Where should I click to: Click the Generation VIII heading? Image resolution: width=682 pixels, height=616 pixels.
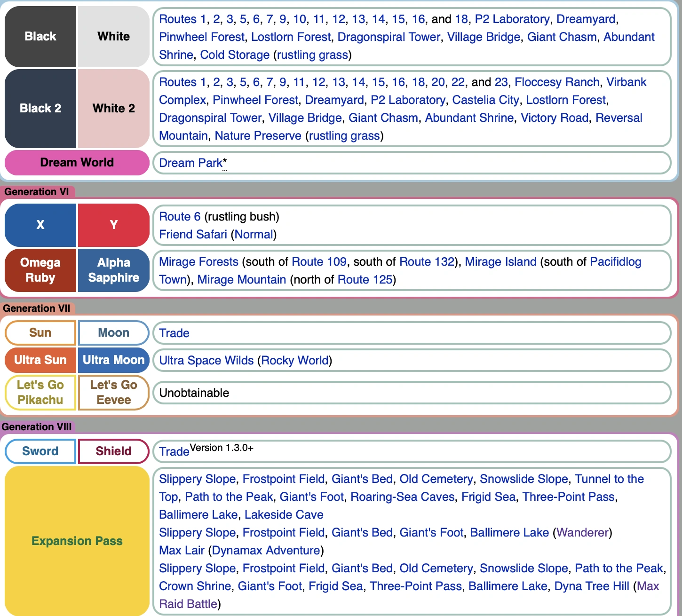coord(37,427)
